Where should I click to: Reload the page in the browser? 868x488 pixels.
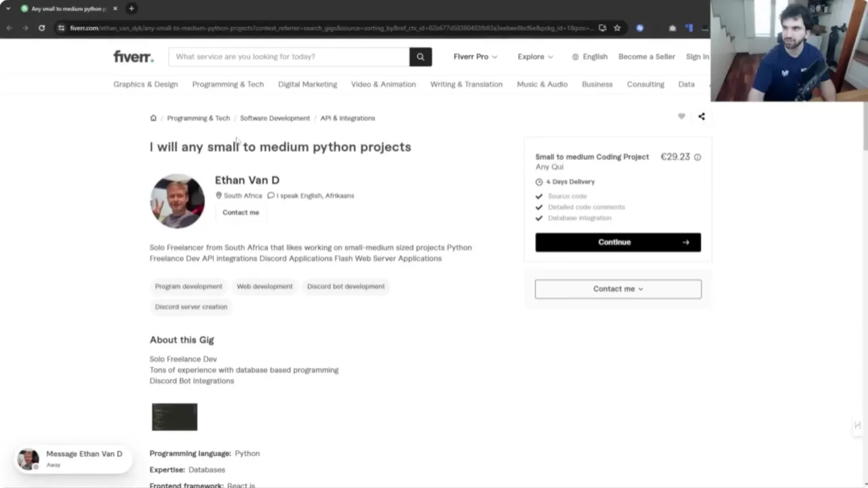coord(42,28)
